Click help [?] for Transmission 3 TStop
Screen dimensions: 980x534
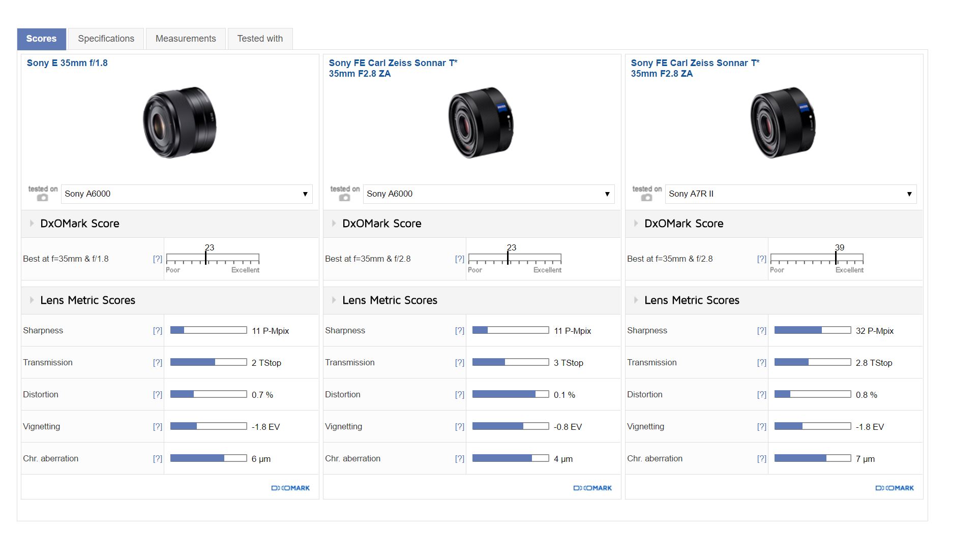[460, 362]
